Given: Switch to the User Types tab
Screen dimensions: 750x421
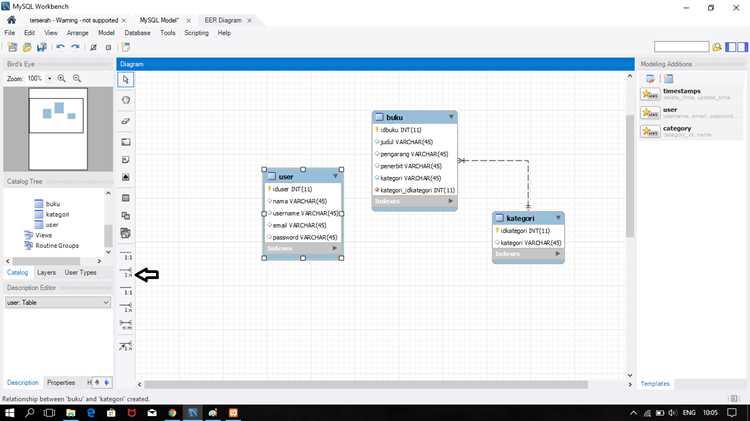Looking at the screenshot, I should point(80,272).
